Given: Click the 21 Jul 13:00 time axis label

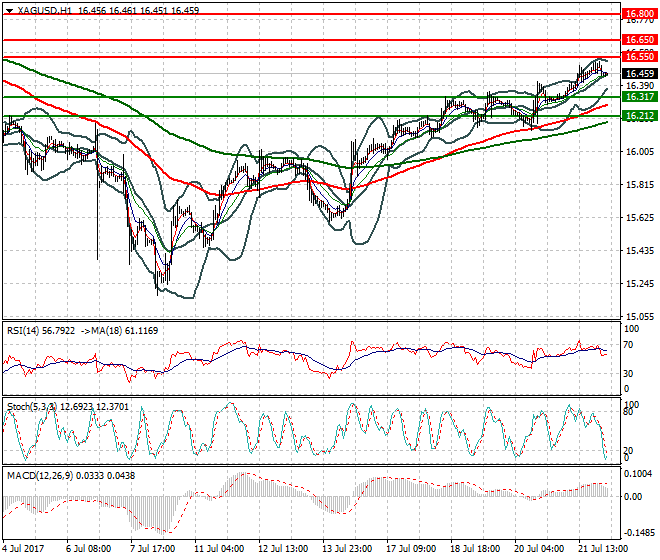Looking at the screenshot, I should [x=603, y=549].
